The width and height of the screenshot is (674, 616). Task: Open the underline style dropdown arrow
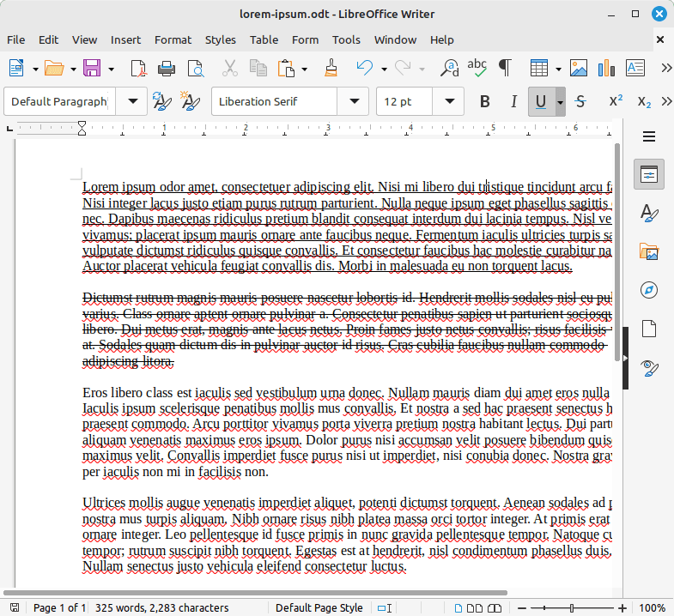(x=560, y=101)
